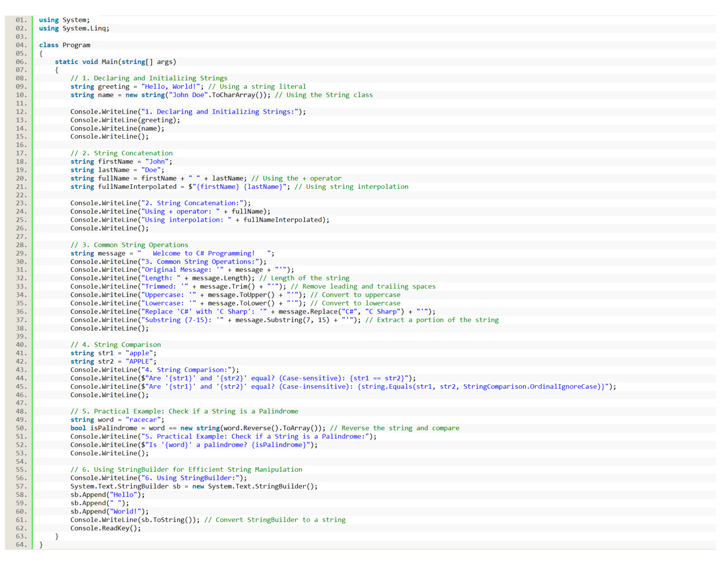Viewport: 728px width, 565px height.
Task: Click the palindrome comment on line 48
Action: tap(184, 412)
